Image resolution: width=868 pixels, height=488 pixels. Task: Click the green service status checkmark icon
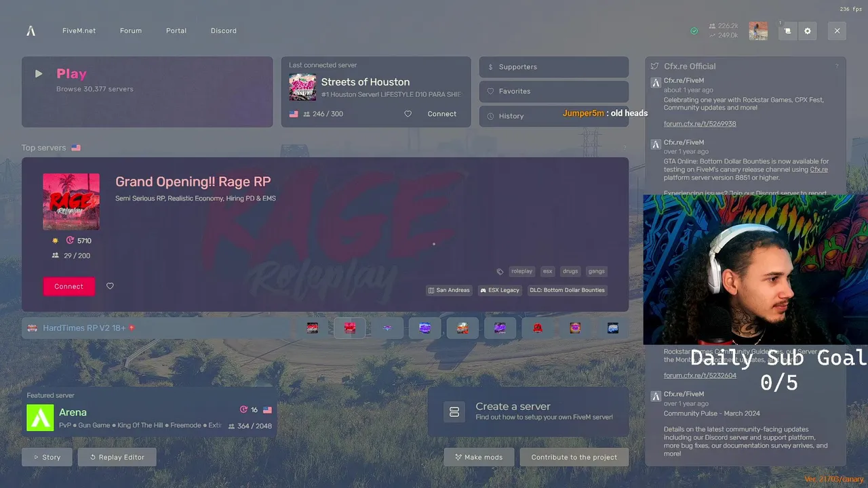pyautogui.click(x=694, y=31)
